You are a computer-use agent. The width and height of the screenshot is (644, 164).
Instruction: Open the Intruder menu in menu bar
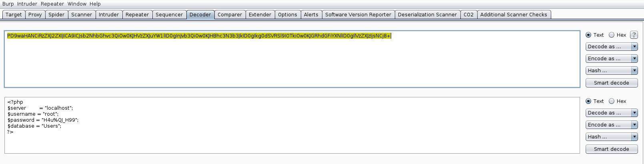[27, 4]
